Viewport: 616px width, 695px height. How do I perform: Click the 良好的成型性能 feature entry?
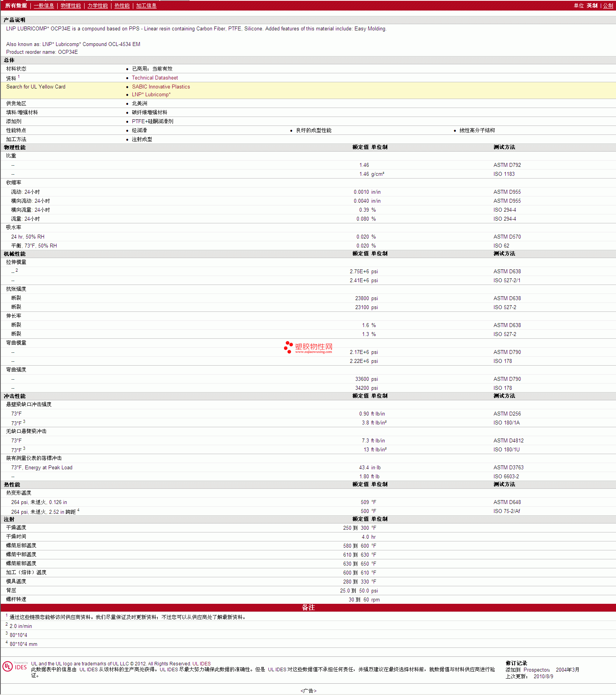pos(314,131)
